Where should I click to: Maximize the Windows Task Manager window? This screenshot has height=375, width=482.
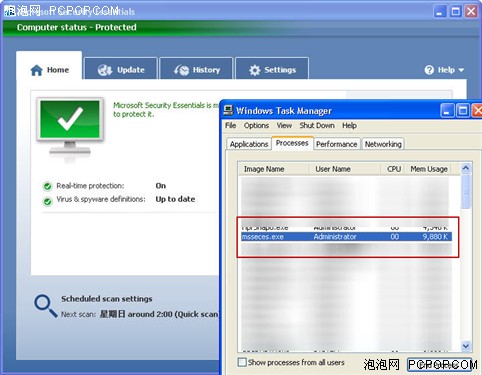(x=463, y=111)
